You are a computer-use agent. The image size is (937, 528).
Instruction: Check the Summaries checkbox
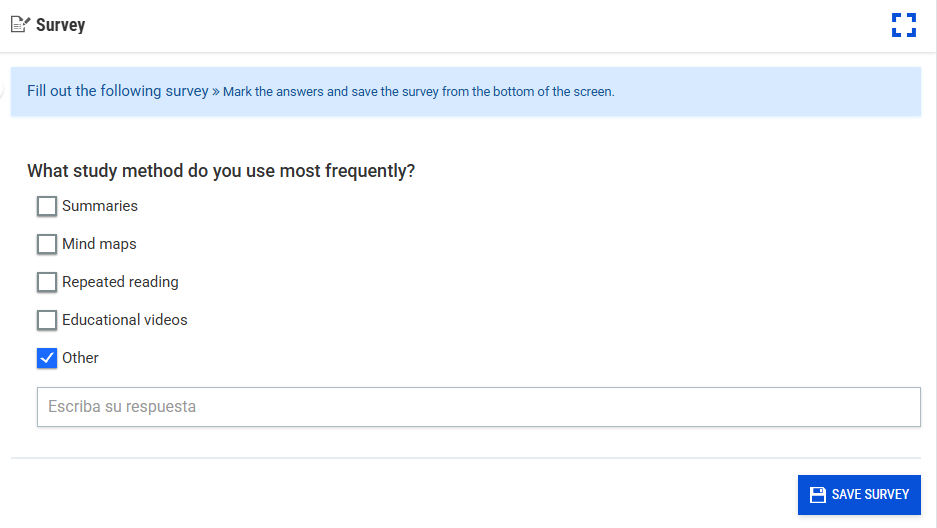pos(47,206)
